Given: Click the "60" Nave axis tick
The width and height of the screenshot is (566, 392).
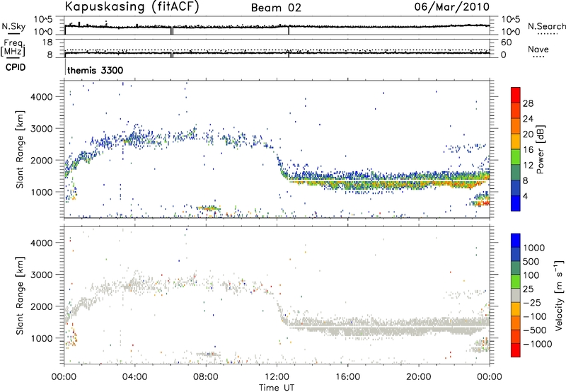Looking at the screenshot, I should (506, 42).
